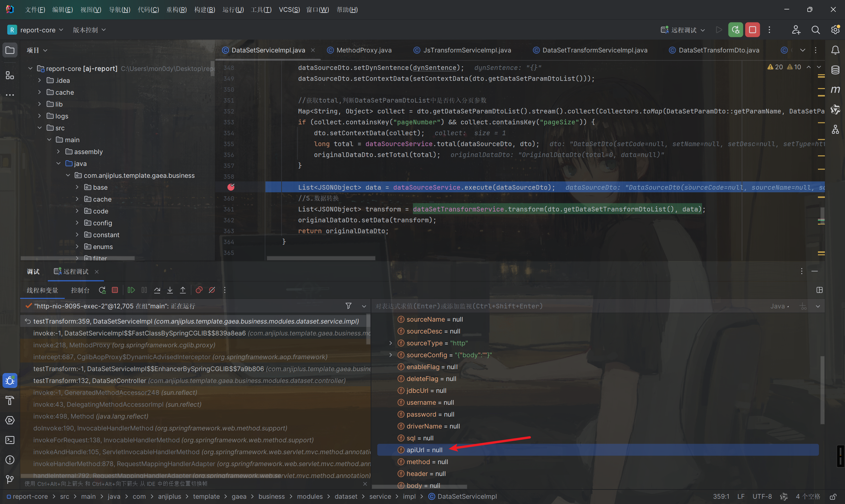Open the 版本控制 dropdown
Viewport: 845px width, 504px height.
(x=89, y=30)
